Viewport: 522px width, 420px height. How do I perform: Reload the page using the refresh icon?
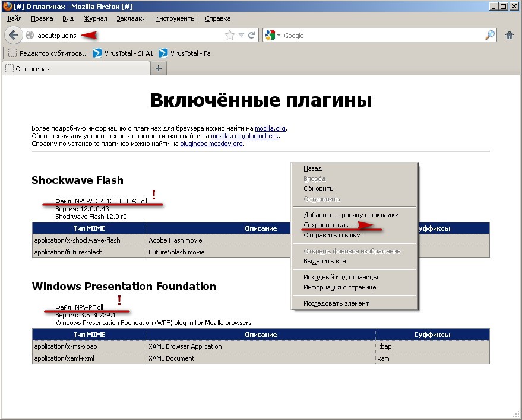point(252,35)
